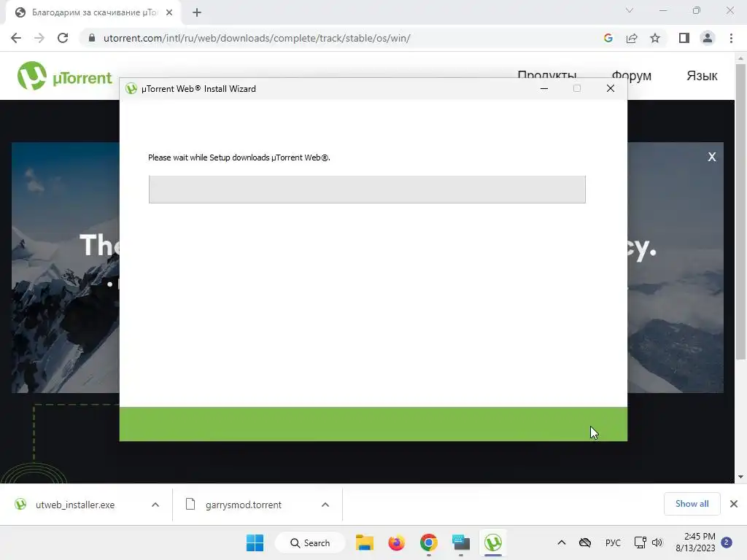This screenshot has width=747, height=560.
Task: Open the Форум link on the site
Action: tap(631, 76)
